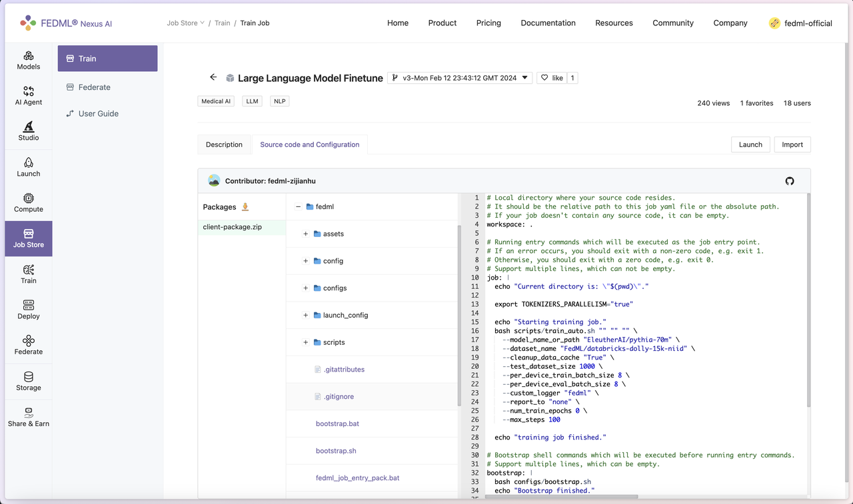Click the fedml-official profile avatar

point(774,23)
